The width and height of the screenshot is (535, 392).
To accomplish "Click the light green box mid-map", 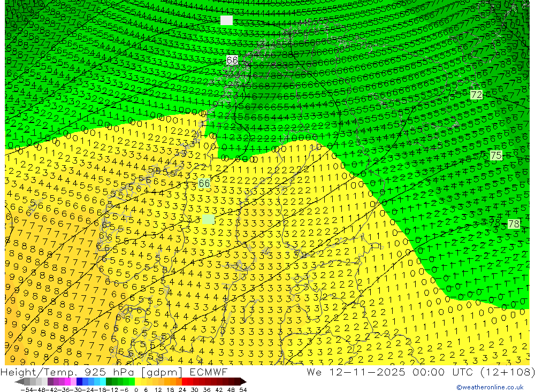I will pyautogui.click(x=208, y=220).
